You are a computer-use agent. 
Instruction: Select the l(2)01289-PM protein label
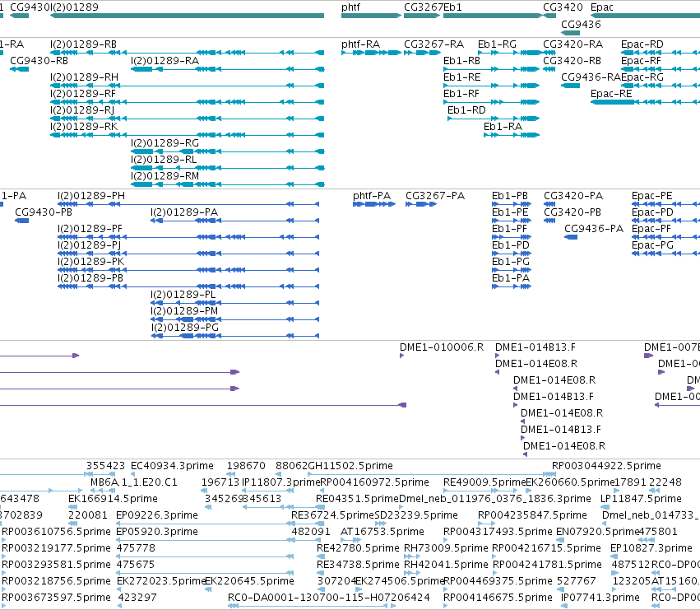click(184, 311)
